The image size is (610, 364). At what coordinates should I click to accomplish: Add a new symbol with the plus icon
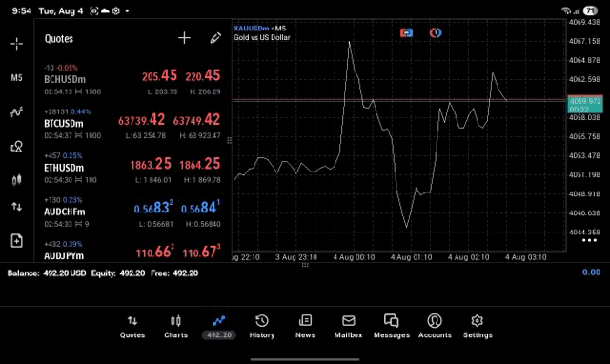[184, 38]
